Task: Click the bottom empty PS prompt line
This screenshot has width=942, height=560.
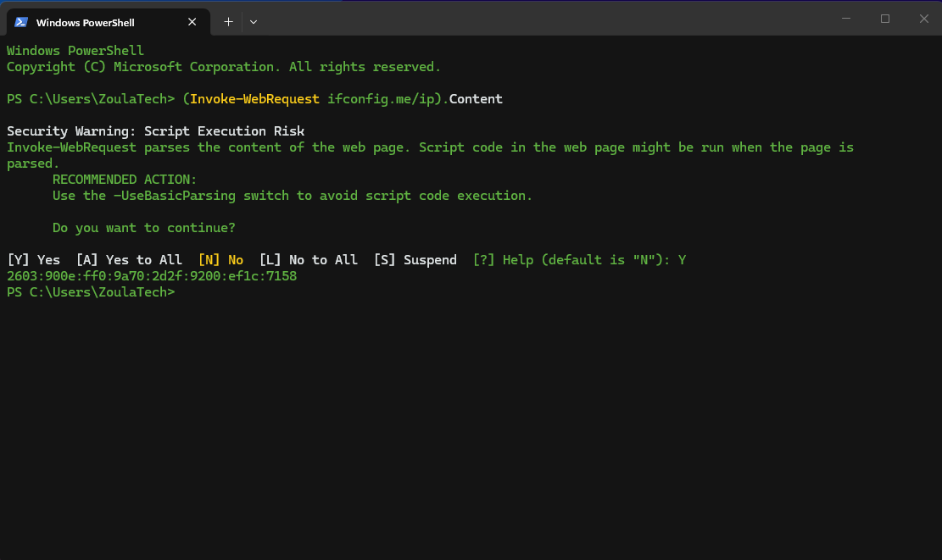Action: [91, 292]
